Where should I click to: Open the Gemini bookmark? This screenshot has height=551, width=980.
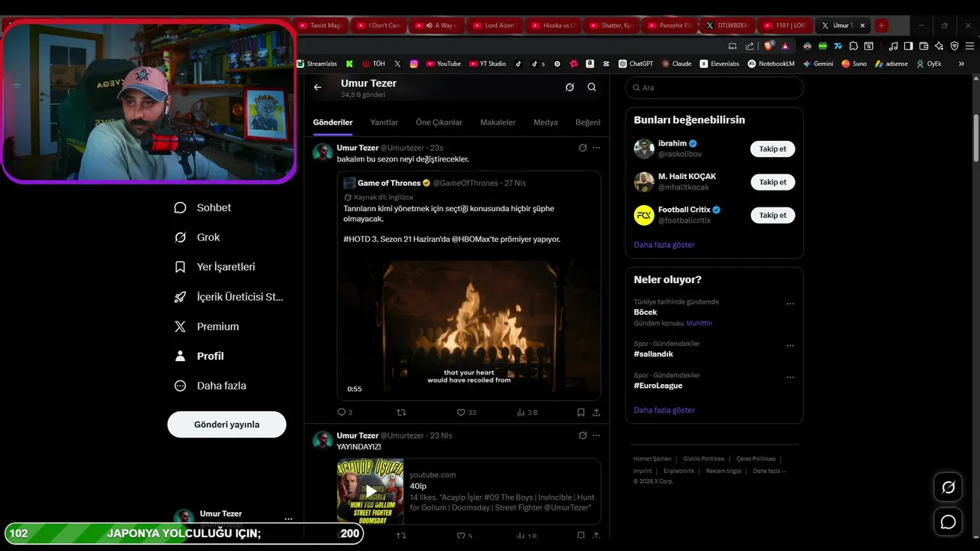(818, 64)
